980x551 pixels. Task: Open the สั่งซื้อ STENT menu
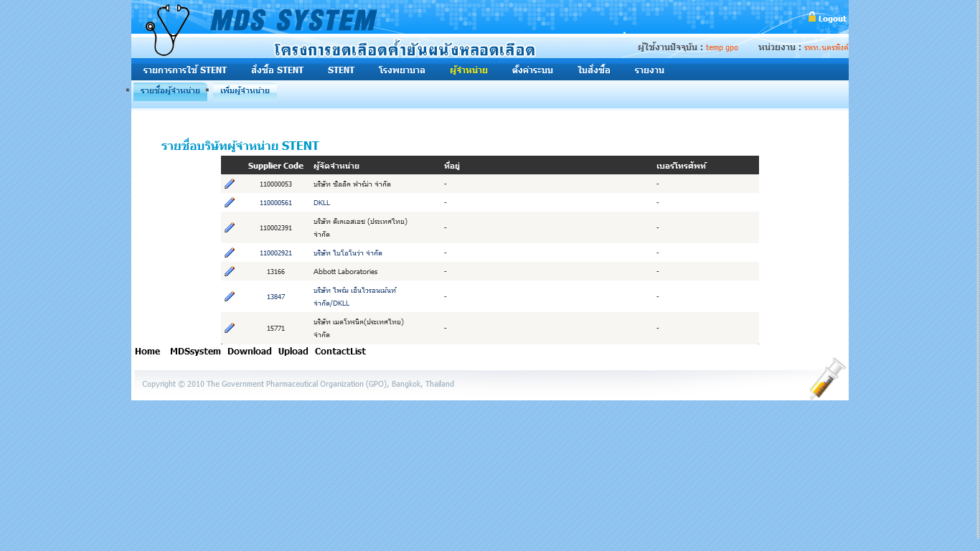(277, 70)
